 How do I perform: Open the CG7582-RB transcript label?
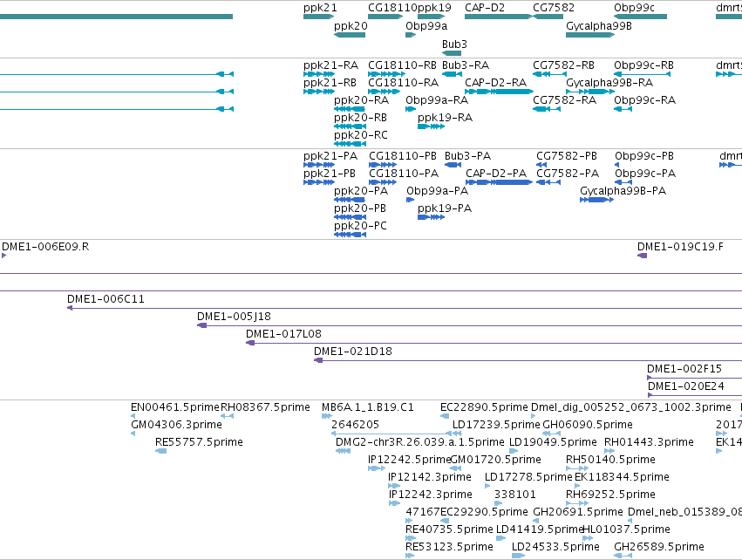pyautogui.click(x=563, y=65)
